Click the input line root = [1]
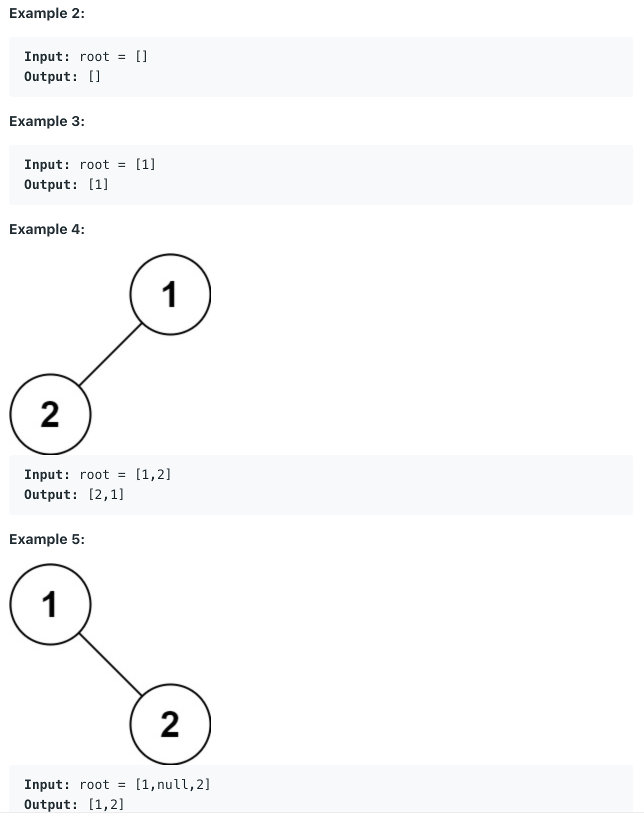Image resolution: width=644 pixels, height=816 pixels. coord(90,164)
